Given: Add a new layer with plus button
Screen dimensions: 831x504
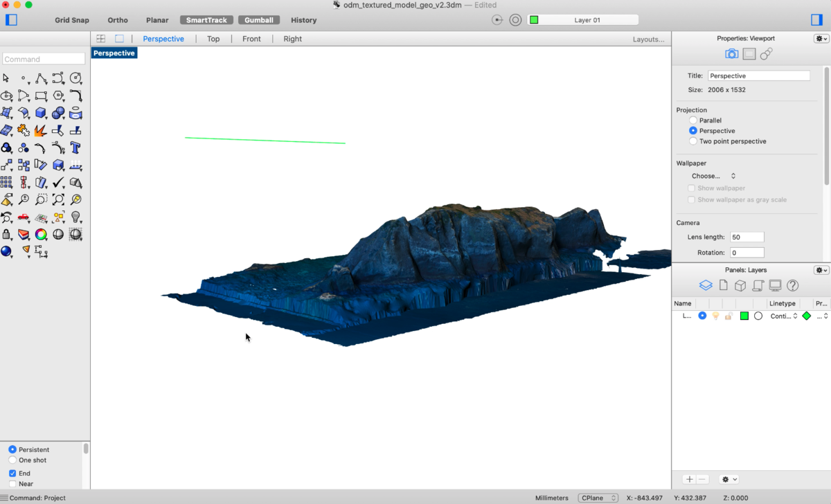Looking at the screenshot, I should pos(689,479).
